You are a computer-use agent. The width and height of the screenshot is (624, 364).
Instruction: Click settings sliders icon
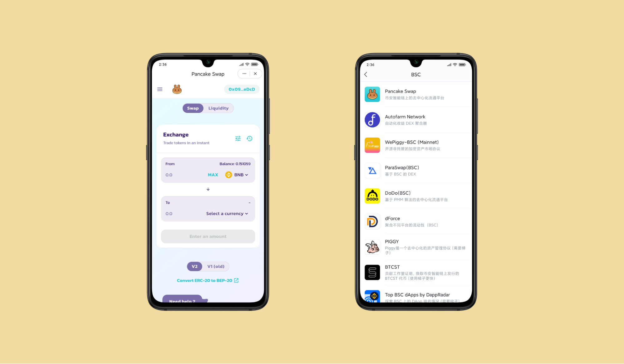(x=238, y=138)
